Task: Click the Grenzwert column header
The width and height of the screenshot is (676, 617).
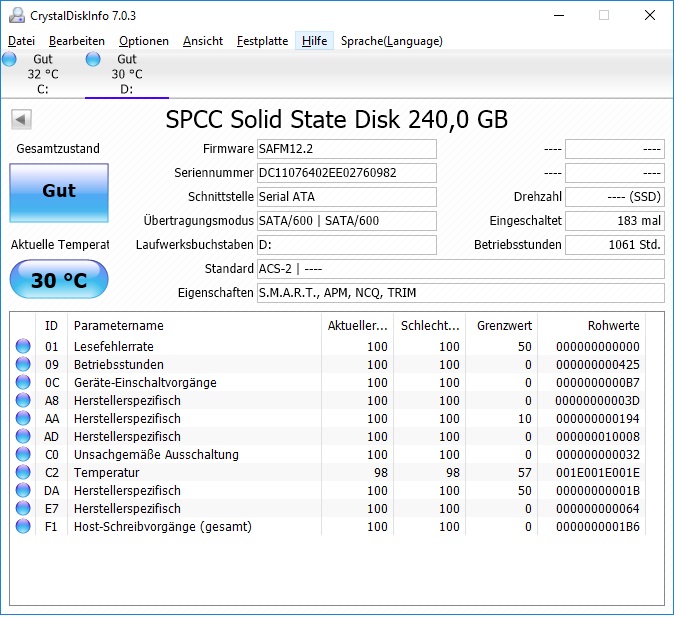Action: tap(501, 326)
